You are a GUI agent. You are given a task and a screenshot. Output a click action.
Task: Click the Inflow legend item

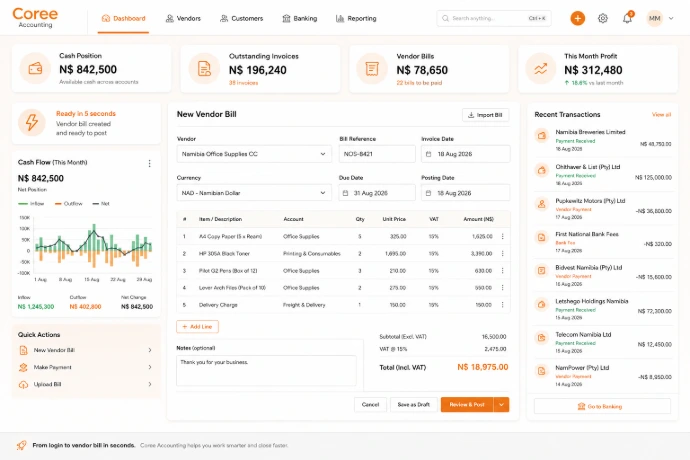[31, 203]
